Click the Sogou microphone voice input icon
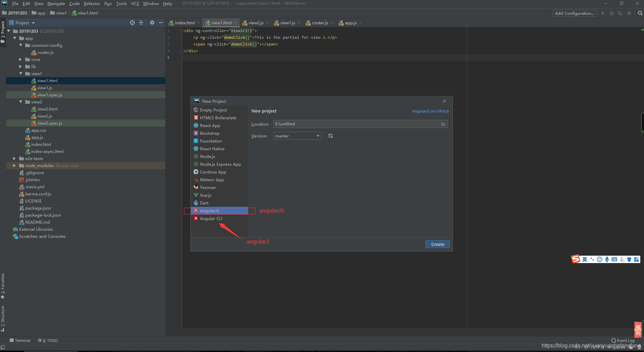Screen dimensions: 644x352 click(607, 259)
